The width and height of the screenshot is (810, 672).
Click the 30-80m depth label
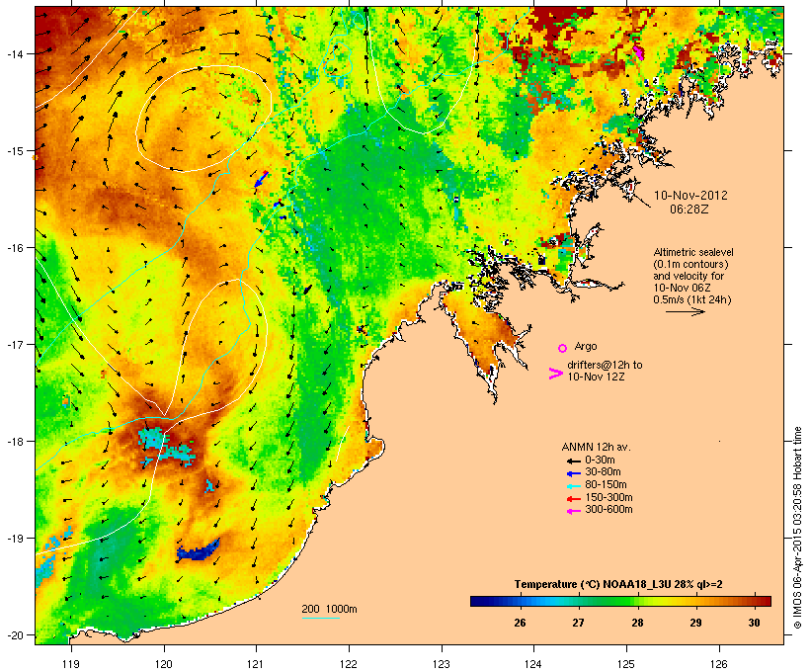coord(603,472)
